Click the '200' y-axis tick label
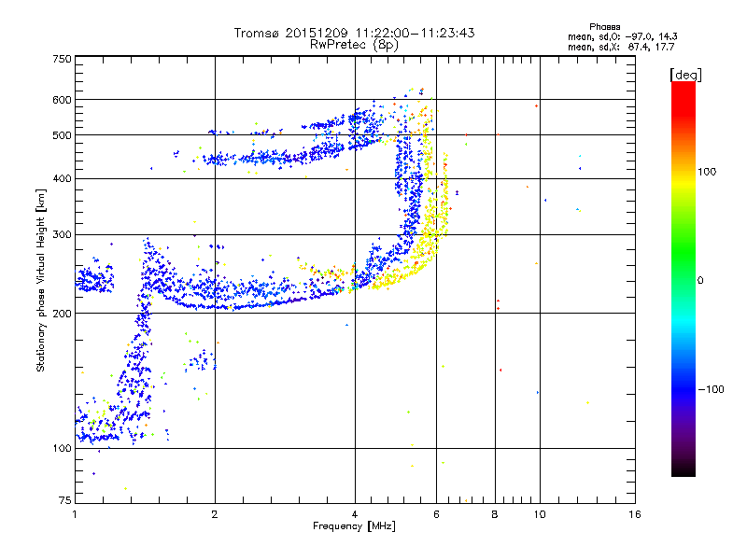The width and height of the screenshot is (747, 560). [x=62, y=314]
